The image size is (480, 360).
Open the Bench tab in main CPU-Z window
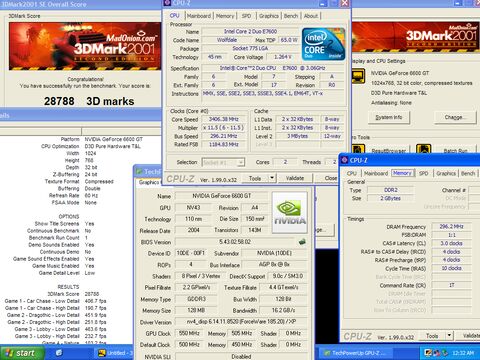291,16
